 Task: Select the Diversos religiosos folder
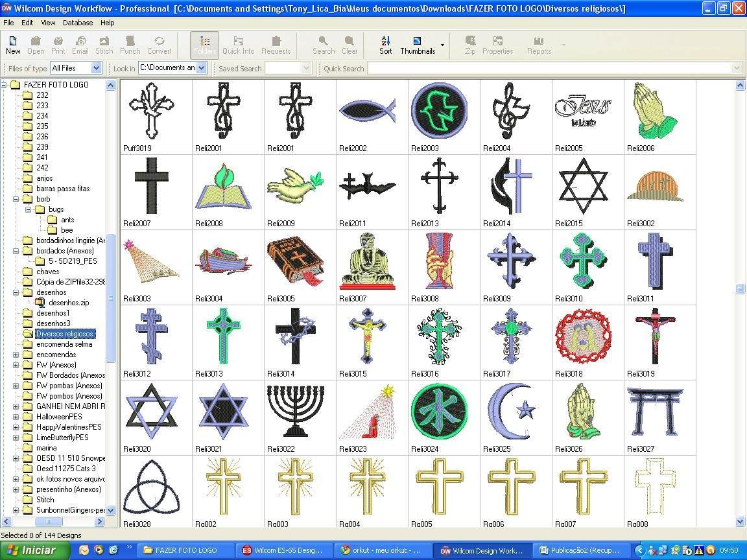click(x=65, y=334)
